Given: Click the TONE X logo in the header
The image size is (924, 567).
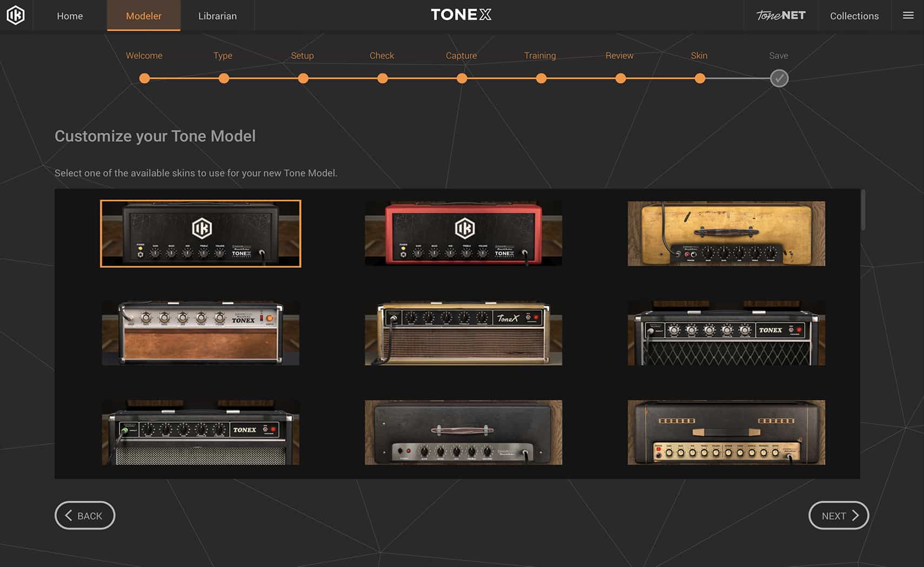Looking at the screenshot, I should pos(461,15).
